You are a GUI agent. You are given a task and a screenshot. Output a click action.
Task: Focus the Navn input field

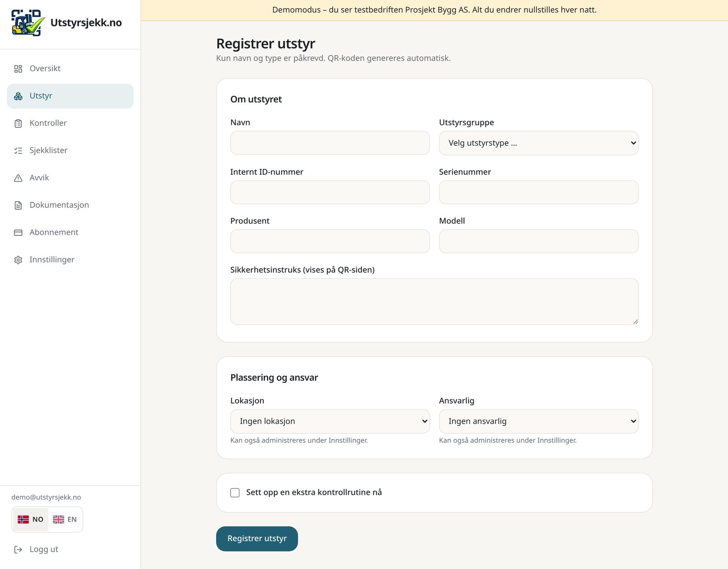point(330,143)
